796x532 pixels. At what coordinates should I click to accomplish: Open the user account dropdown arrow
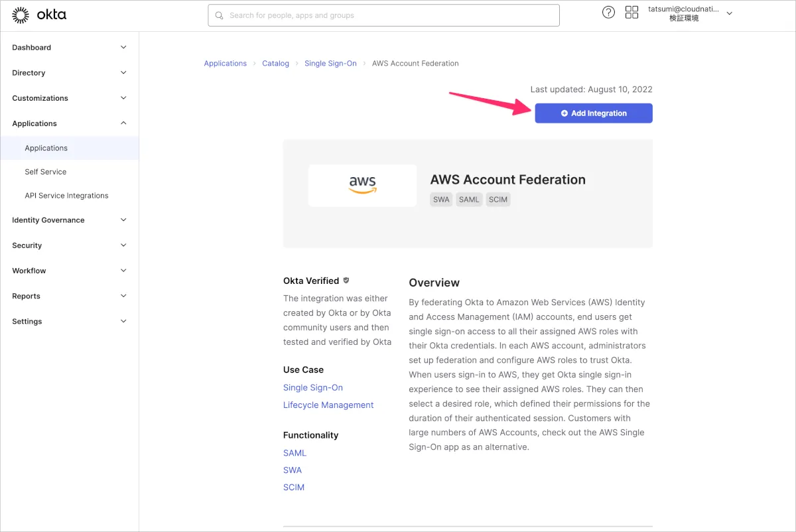[730, 13]
